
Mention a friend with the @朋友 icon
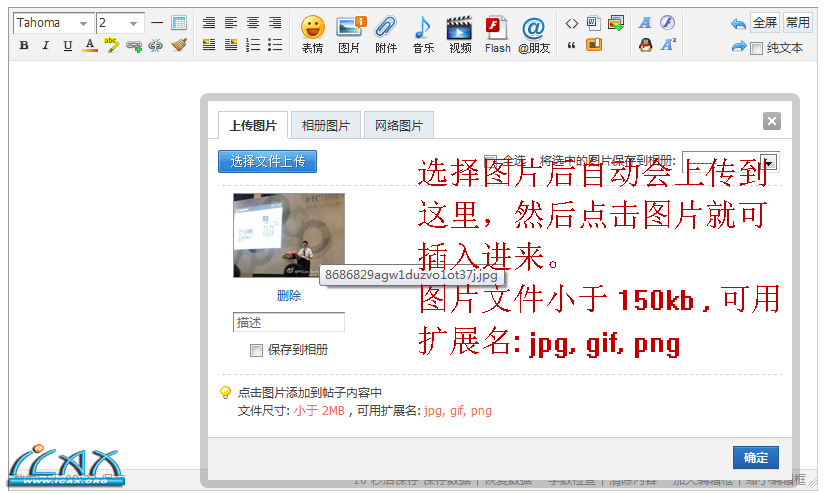(x=534, y=34)
